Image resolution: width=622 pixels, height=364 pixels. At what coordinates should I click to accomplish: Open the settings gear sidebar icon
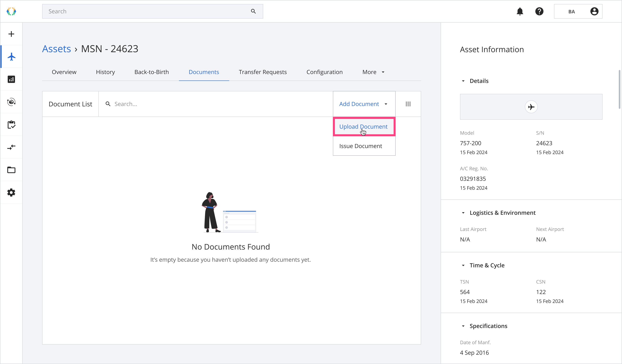11,193
